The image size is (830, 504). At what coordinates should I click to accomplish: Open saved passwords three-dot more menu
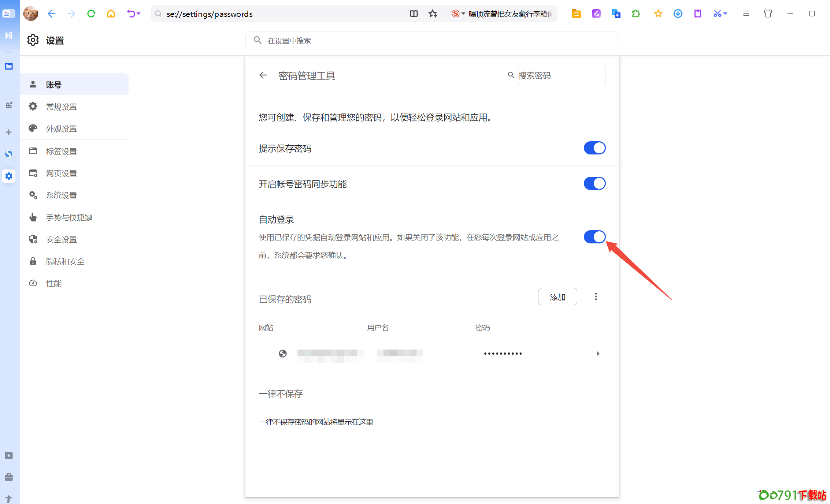click(x=596, y=297)
